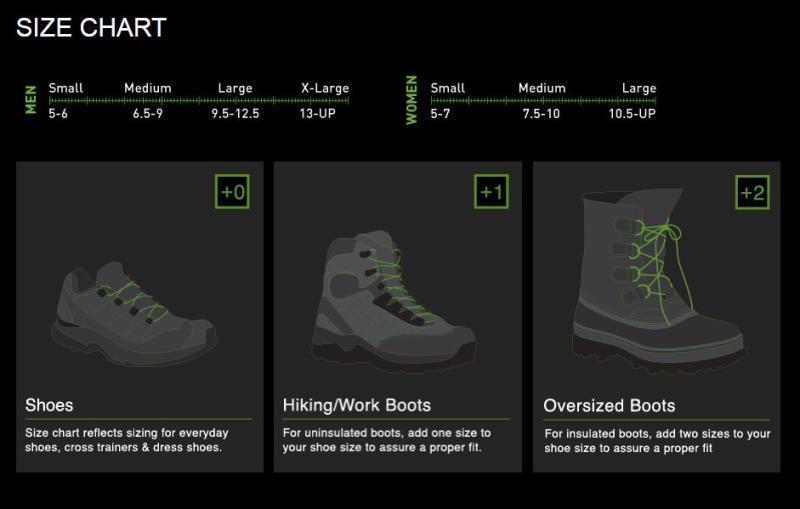Viewport: 800px width, 509px height.
Task: Click men's Small size label
Action: [x=66, y=88]
